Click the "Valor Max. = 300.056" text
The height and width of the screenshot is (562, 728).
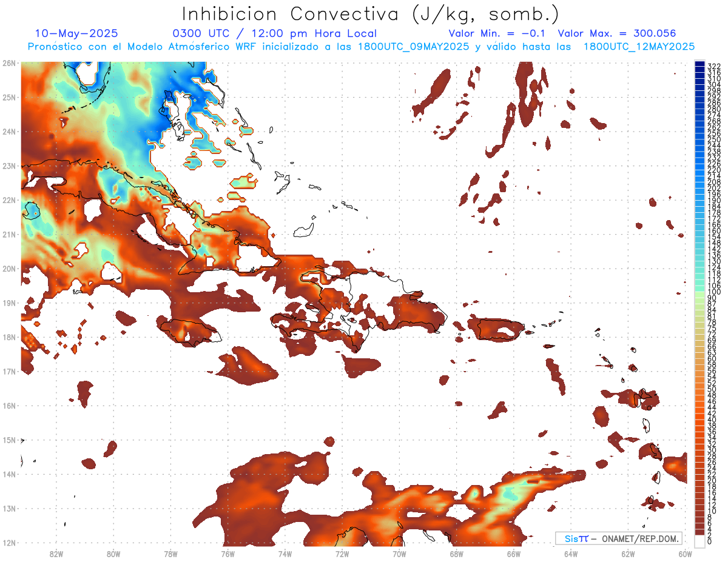(616, 34)
